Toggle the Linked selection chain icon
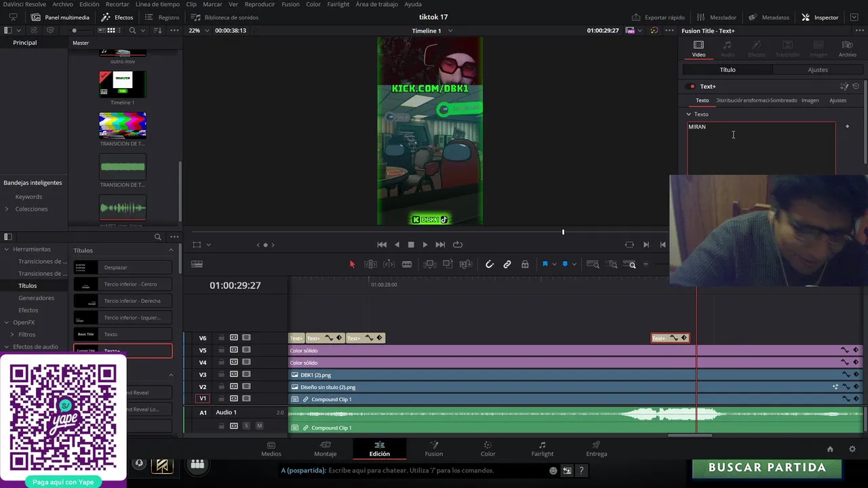The image size is (868, 488). [x=507, y=264]
